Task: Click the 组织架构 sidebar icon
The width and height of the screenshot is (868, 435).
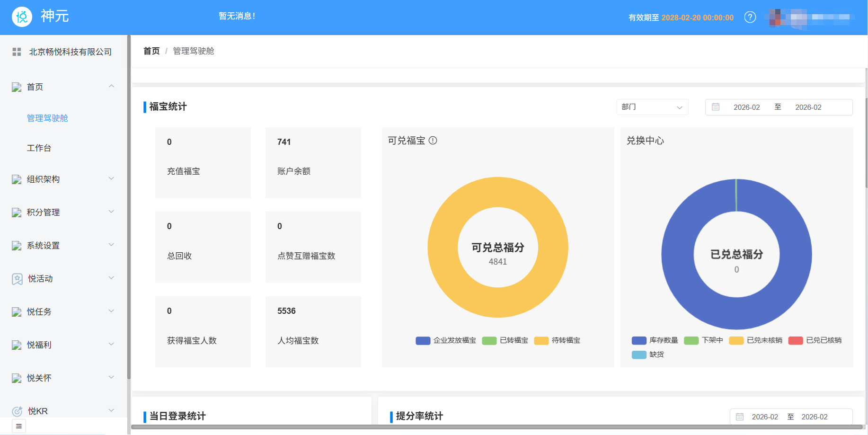Action: (16, 179)
